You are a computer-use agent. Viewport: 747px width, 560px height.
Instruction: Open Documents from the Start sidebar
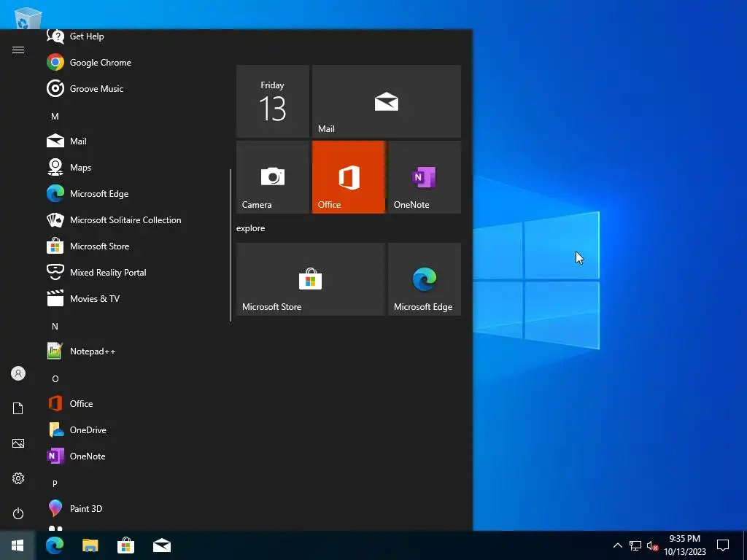18,408
